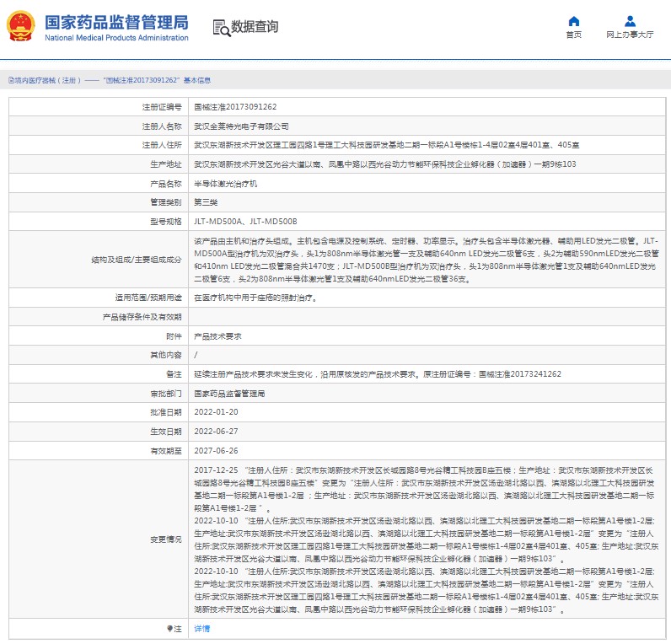Select product name 半导体激光治疗机
Image resolution: width=671 pixels, height=644 pixels.
[225, 184]
